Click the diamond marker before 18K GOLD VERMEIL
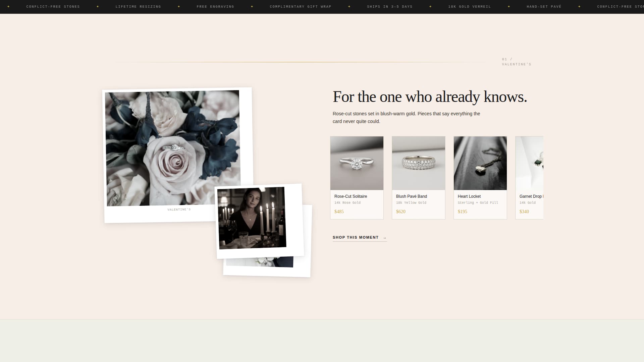644x362 pixels. pos(430,6)
